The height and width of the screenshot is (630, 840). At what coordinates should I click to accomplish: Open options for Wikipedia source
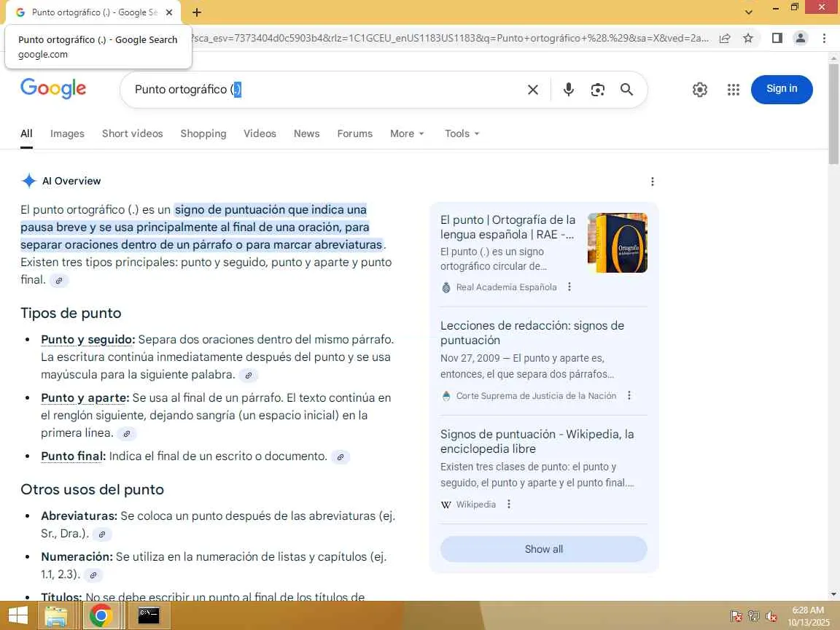[x=509, y=504]
